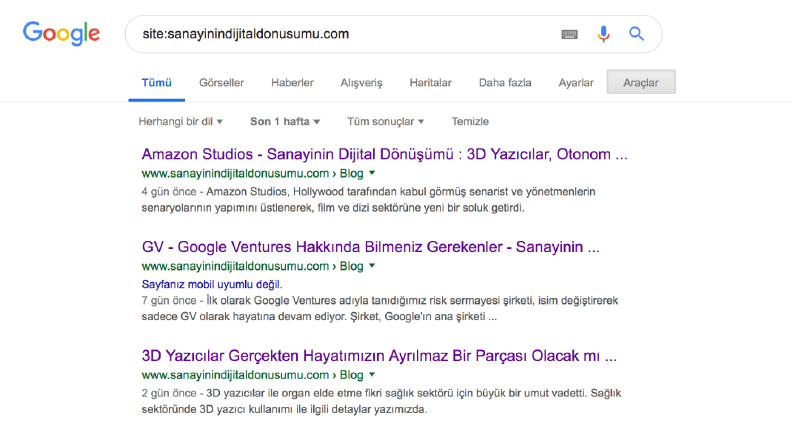Select the Tümü tab
This screenshot has height=446, width=793.
coord(157,82)
